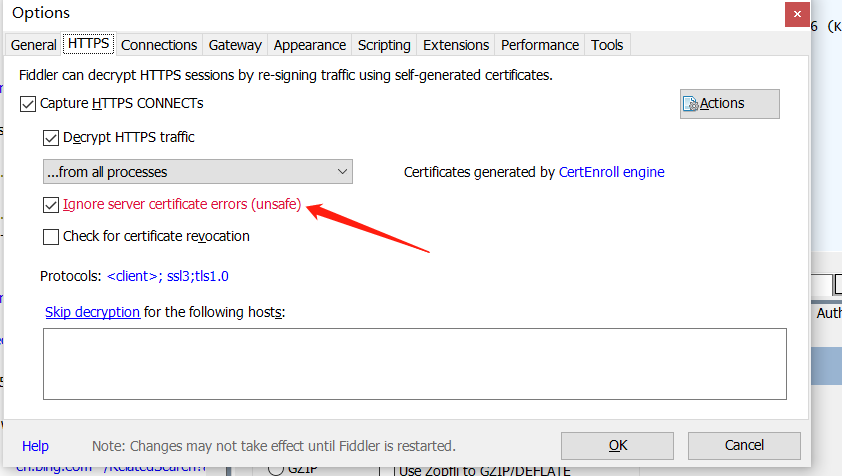Show the Extensions tab

(x=456, y=45)
